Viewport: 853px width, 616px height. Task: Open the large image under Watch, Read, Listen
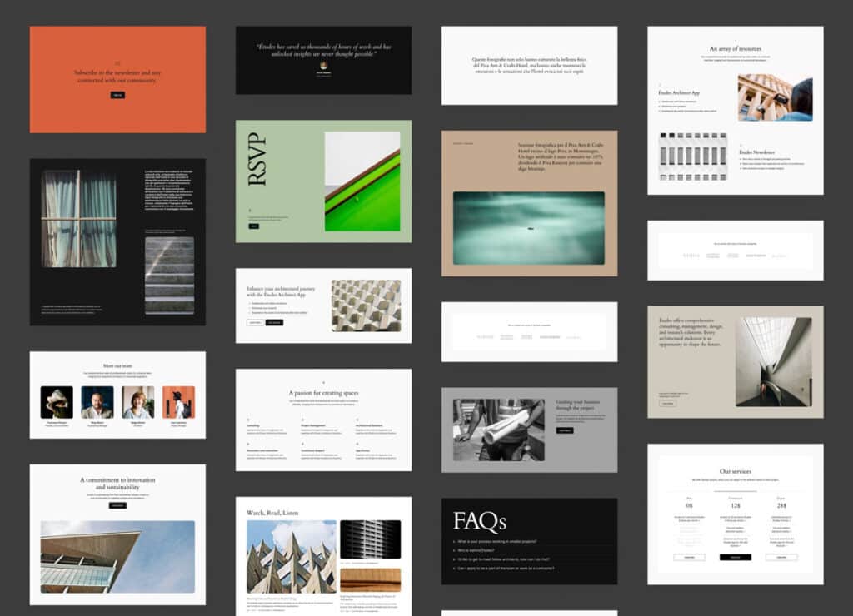click(292, 556)
